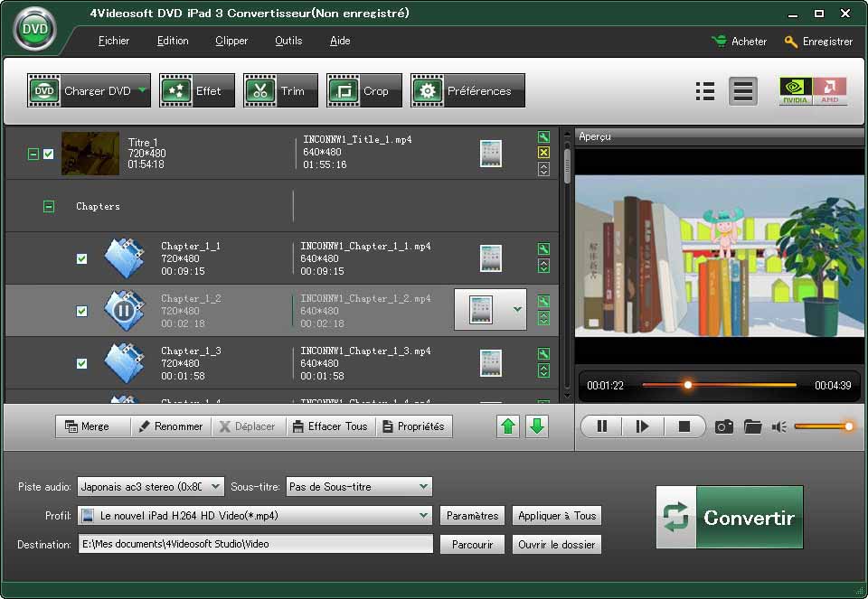
Task: Open the Crop tool
Action: (363, 90)
